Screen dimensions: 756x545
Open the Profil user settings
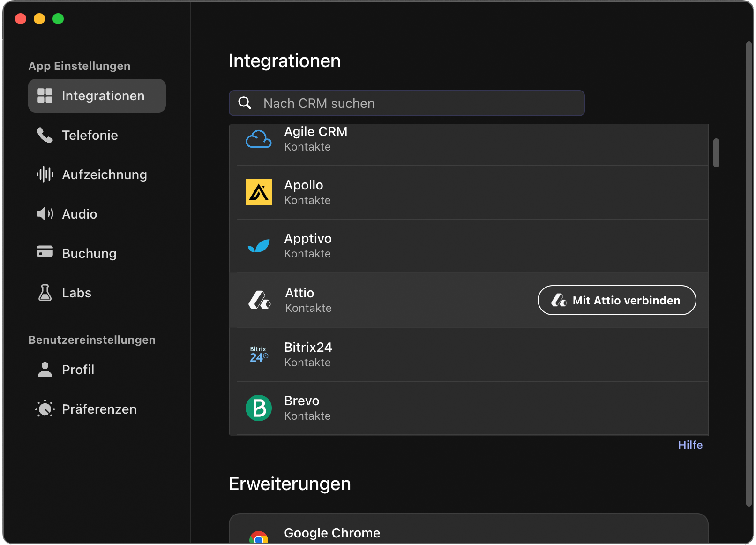[97, 370]
